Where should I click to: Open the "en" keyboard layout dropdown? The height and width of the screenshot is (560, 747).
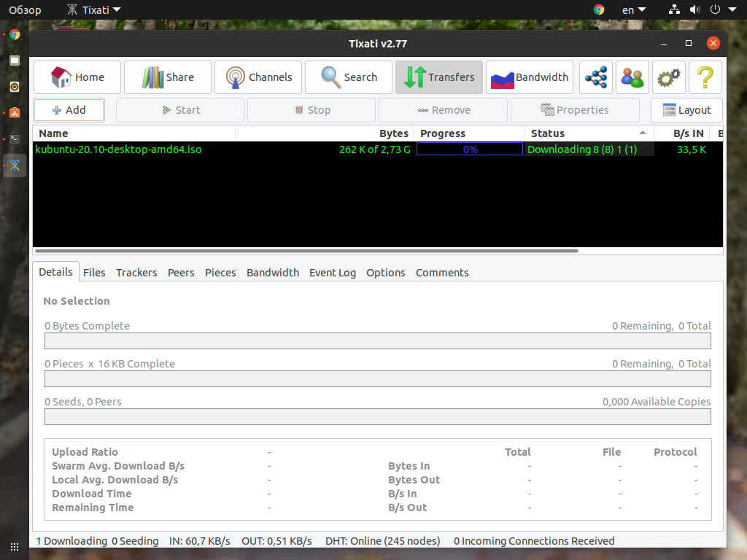(634, 9)
